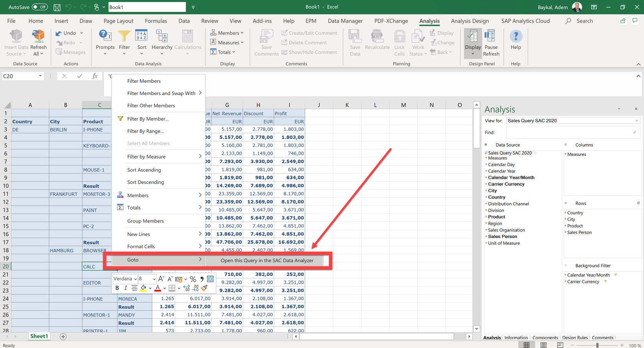Open the Members dropdown in Display group
644x348 pixels.
[x=227, y=33]
